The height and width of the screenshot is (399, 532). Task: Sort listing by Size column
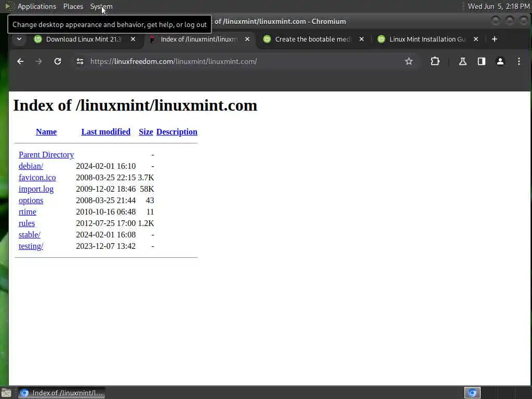[146, 131]
